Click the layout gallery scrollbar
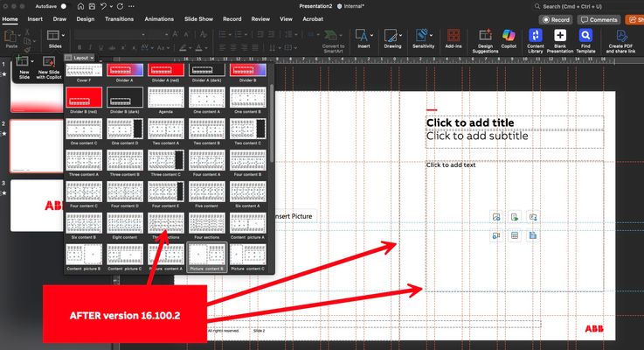This screenshot has height=350, width=644. pos(272,123)
